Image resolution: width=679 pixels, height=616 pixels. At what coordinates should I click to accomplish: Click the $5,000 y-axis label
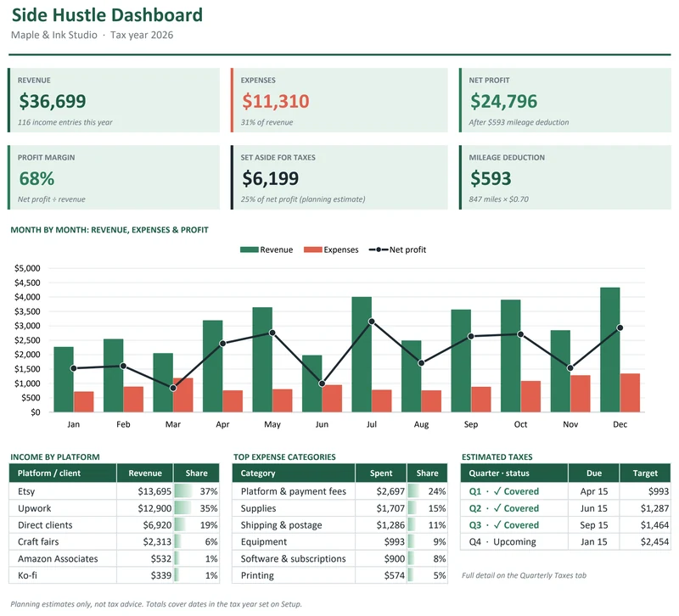pyautogui.click(x=27, y=268)
